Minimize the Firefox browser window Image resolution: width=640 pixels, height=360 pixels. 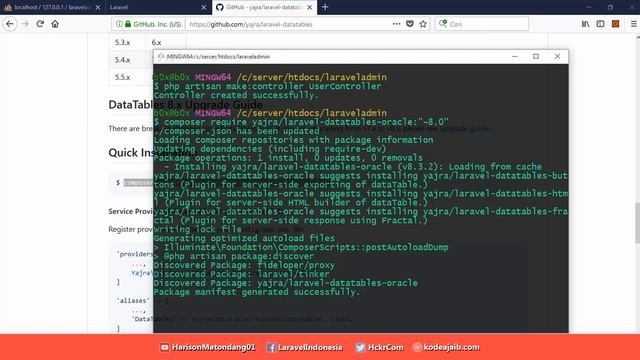(x=588, y=7)
